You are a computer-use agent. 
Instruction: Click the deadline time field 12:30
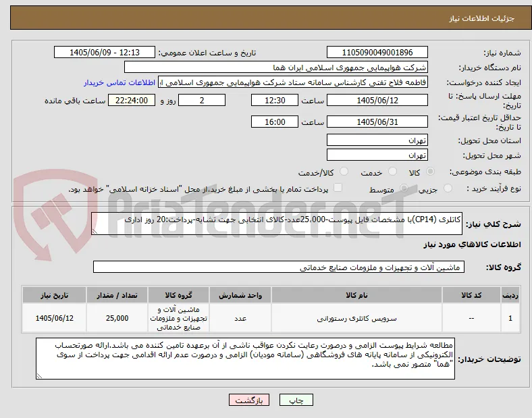(x=275, y=101)
